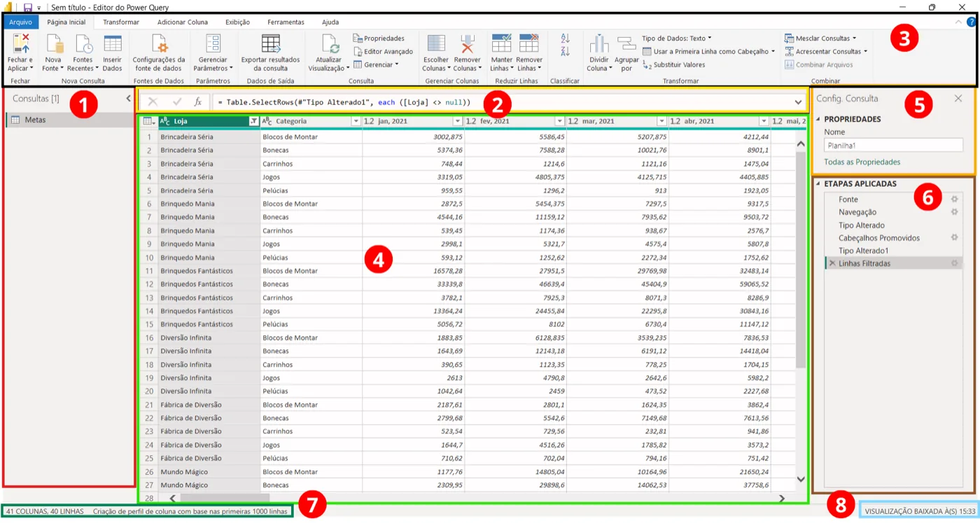The height and width of the screenshot is (523, 980).
Task: Select the Metas query
Action: [x=69, y=120]
